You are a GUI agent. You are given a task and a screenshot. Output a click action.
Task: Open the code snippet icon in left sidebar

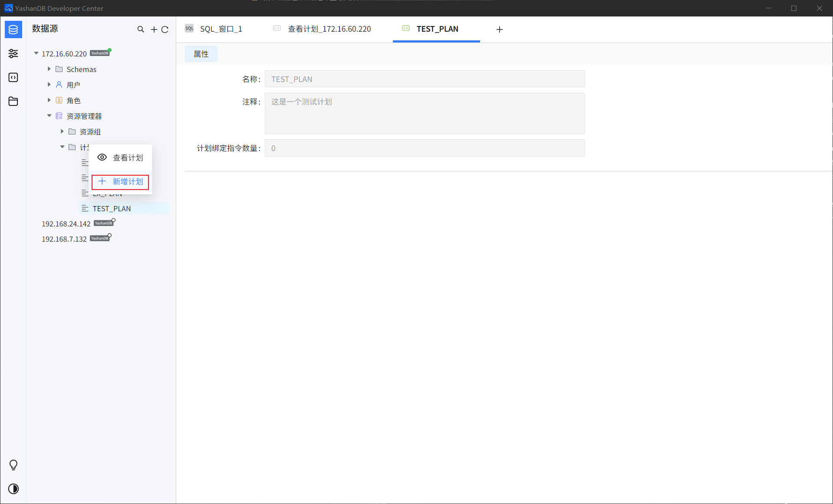click(x=13, y=77)
